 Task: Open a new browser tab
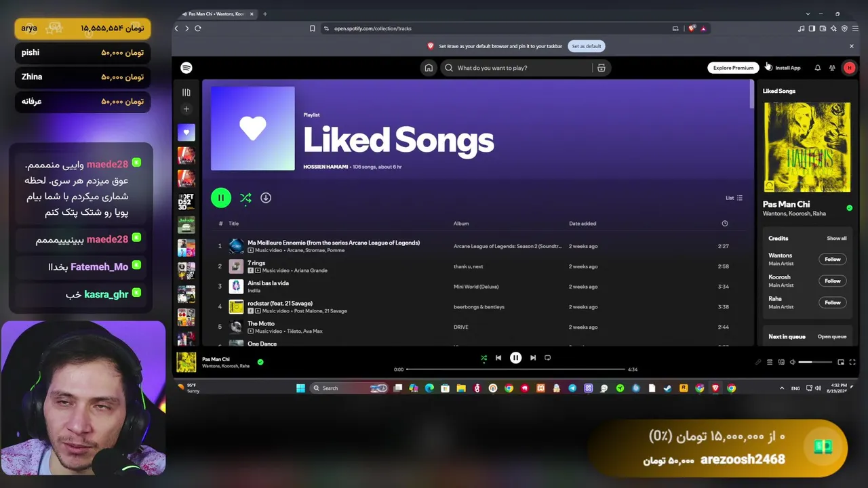264,14
